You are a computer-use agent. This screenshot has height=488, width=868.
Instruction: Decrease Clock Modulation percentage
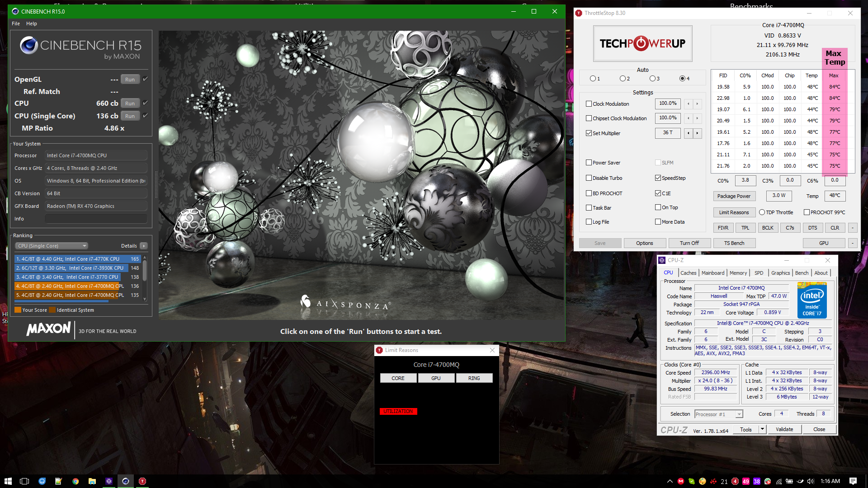(689, 104)
